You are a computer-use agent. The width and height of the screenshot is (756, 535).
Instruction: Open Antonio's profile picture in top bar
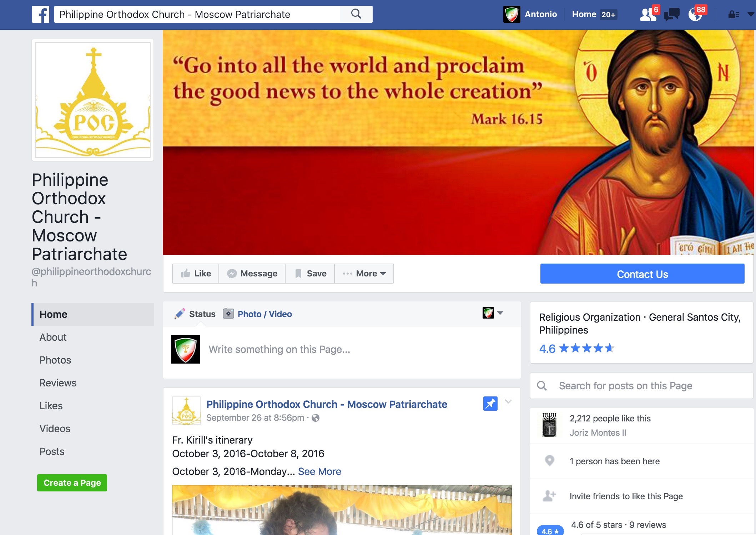pyautogui.click(x=511, y=14)
